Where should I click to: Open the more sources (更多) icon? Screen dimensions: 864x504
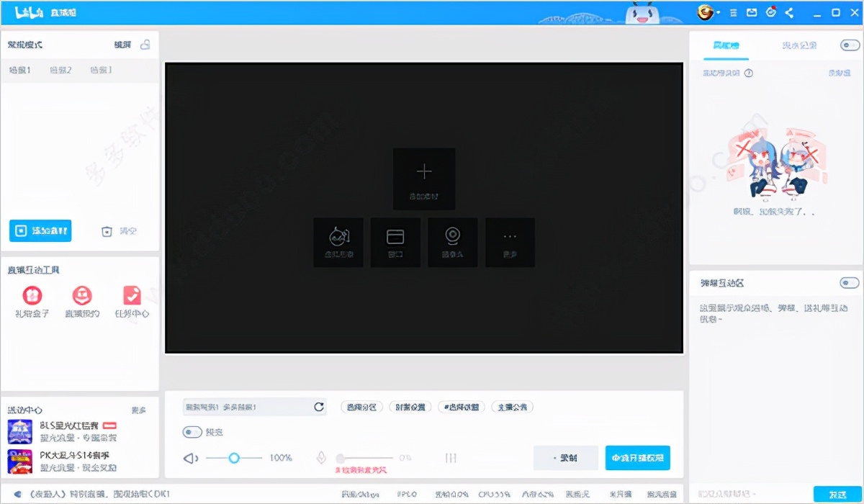(x=510, y=242)
